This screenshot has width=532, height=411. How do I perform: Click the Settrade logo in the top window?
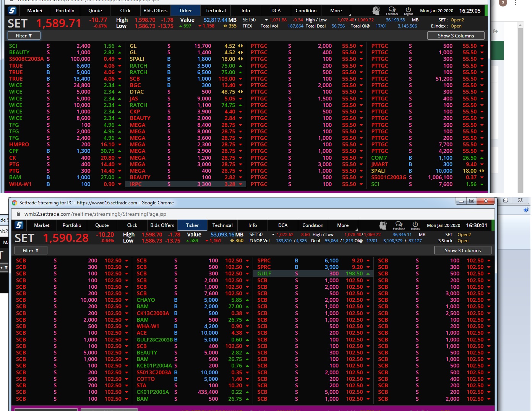click(12, 11)
